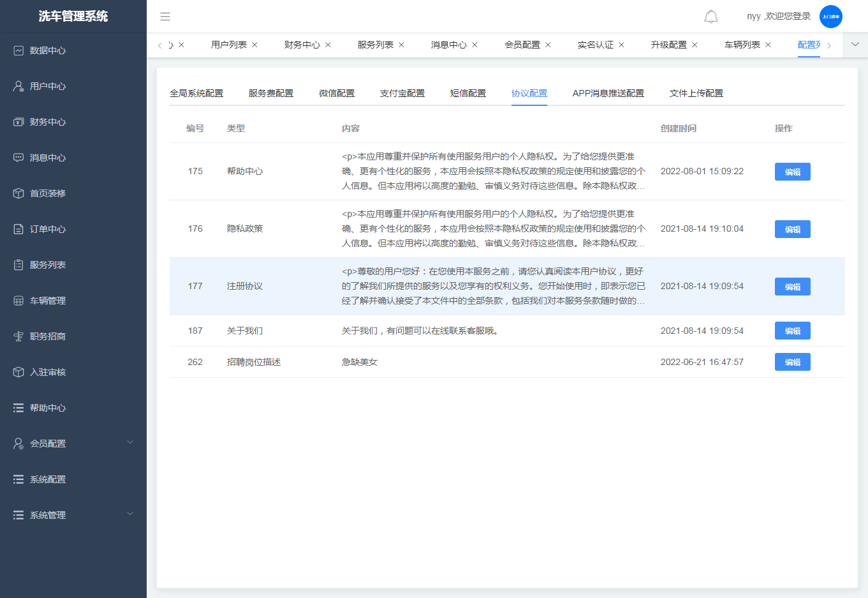Image resolution: width=868 pixels, height=598 pixels.
Task: Select 入驻审核 in the sidebar
Action: pyautogui.click(x=48, y=372)
